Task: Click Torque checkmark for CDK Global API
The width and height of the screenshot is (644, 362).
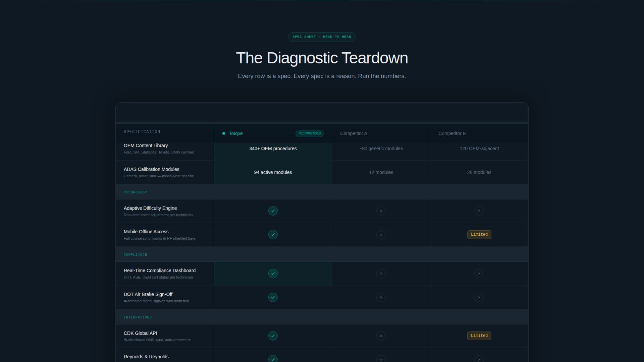Action: pyautogui.click(x=273, y=336)
